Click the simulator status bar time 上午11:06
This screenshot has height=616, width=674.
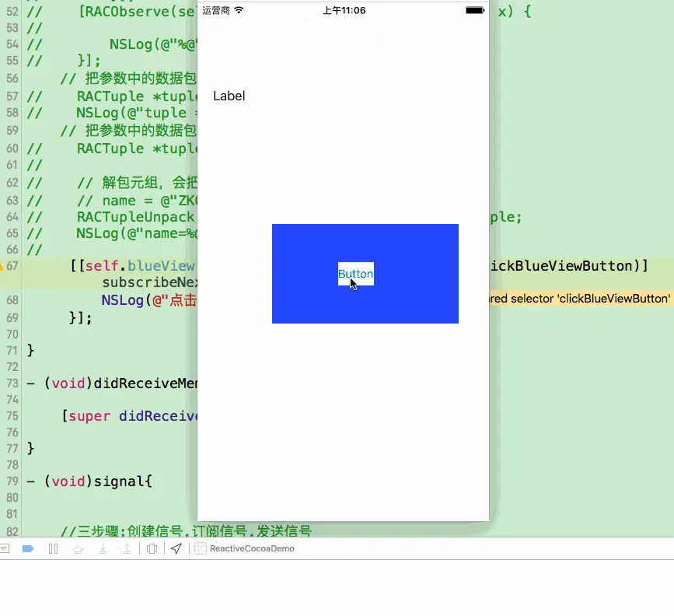pyautogui.click(x=344, y=10)
